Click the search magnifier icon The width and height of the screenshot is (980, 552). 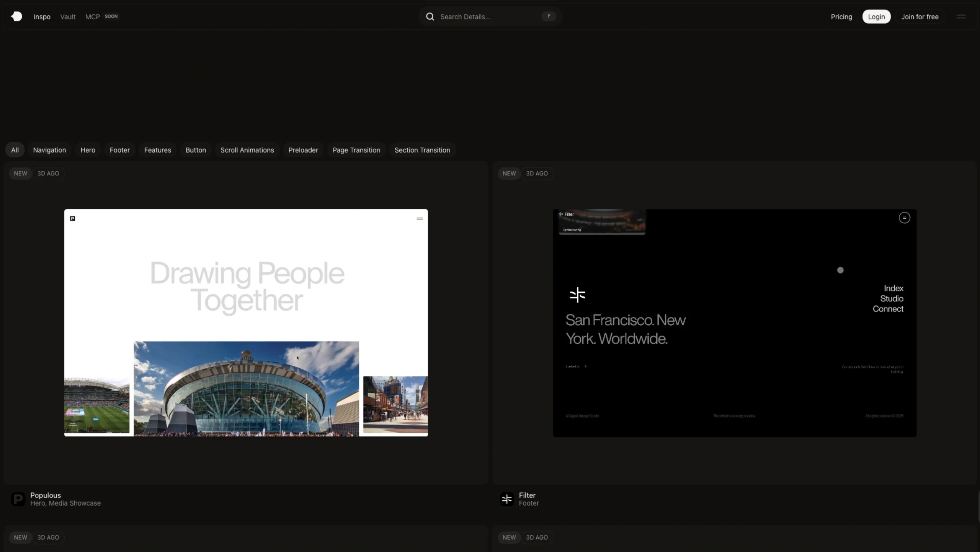(430, 17)
